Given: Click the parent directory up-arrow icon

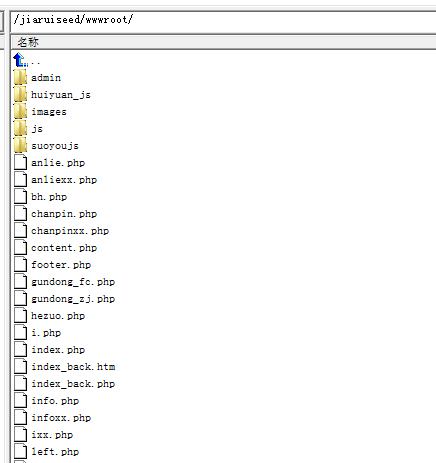Looking at the screenshot, I should click(x=20, y=60).
